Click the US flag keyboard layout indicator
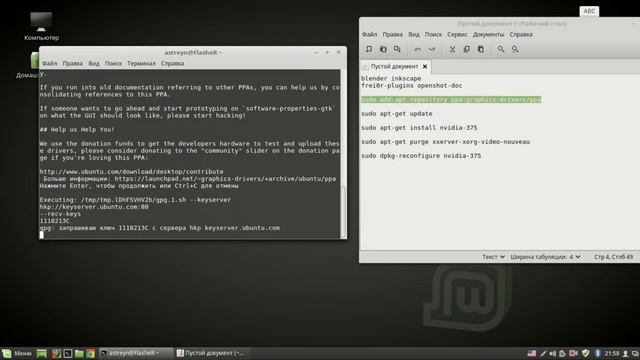Image resolution: width=640 pixels, height=360 pixels. (532, 353)
